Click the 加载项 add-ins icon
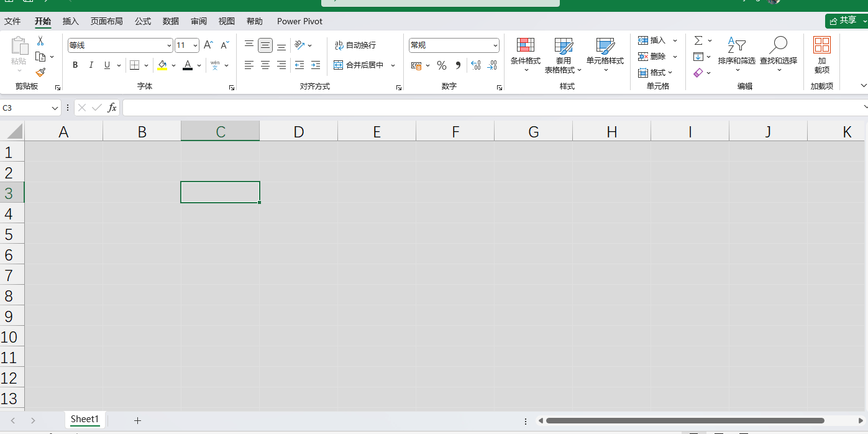Image resolution: width=868 pixels, height=434 pixels. point(822,55)
